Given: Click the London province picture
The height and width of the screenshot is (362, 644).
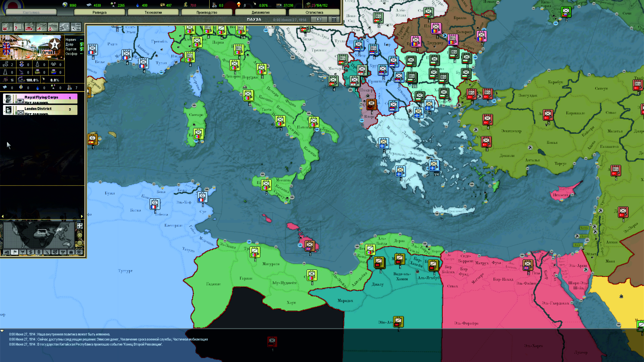Looking at the screenshot, I should point(32,47).
